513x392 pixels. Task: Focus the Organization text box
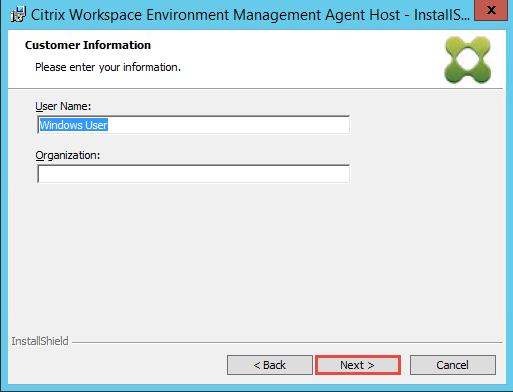tap(194, 174)
